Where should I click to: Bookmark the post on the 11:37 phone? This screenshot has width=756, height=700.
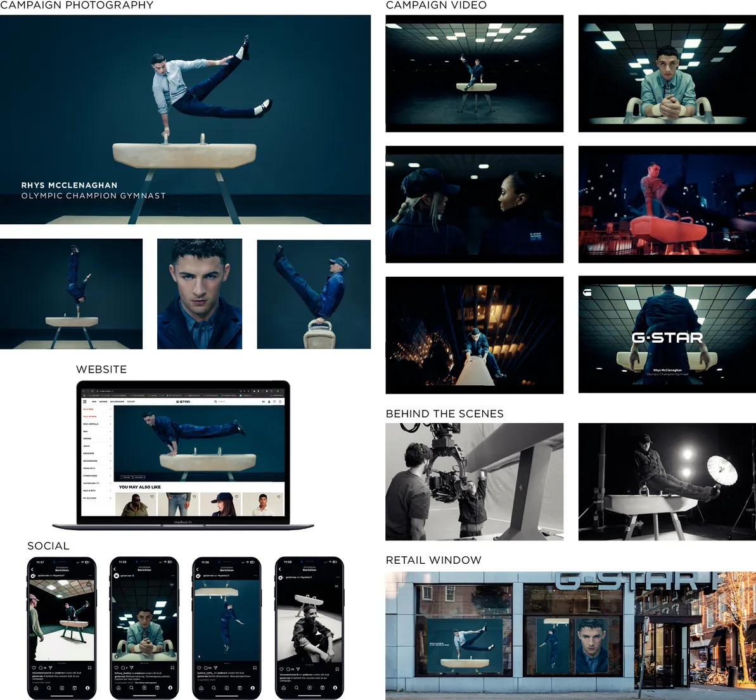(90, 668)
